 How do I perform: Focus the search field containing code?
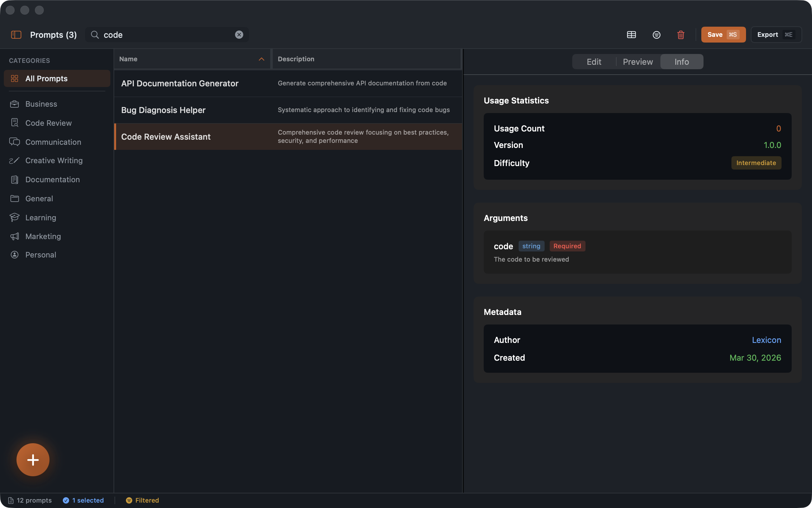point(168,35)
